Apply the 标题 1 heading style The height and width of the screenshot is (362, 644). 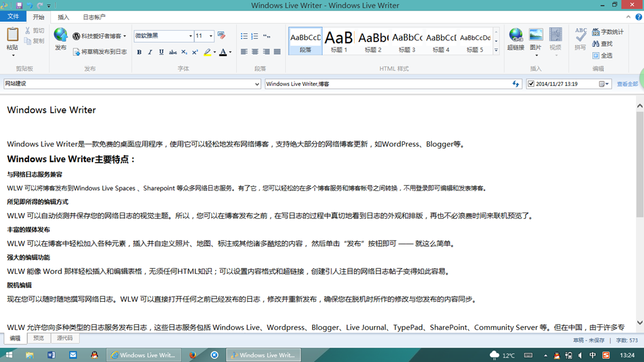point(339,41)
